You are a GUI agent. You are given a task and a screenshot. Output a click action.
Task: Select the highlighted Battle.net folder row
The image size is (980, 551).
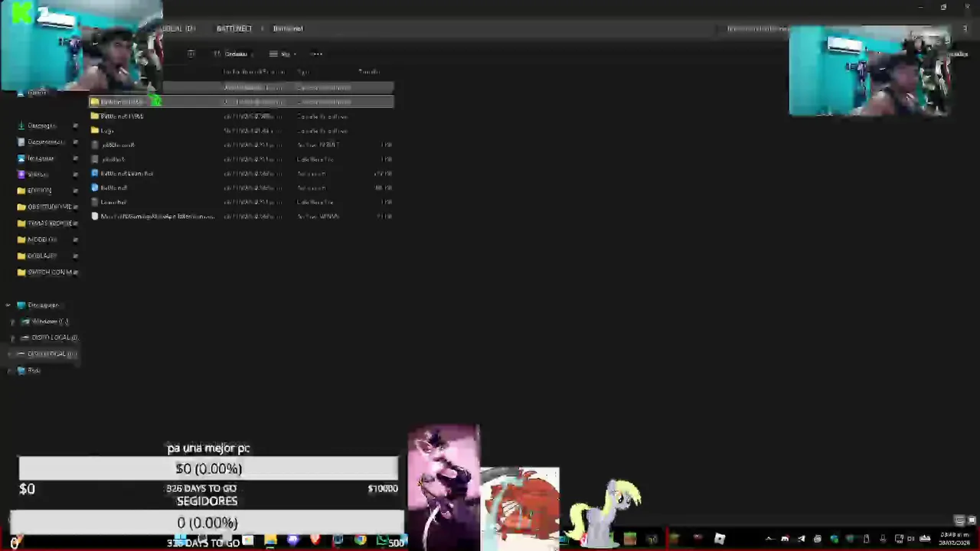coord(241,102)
